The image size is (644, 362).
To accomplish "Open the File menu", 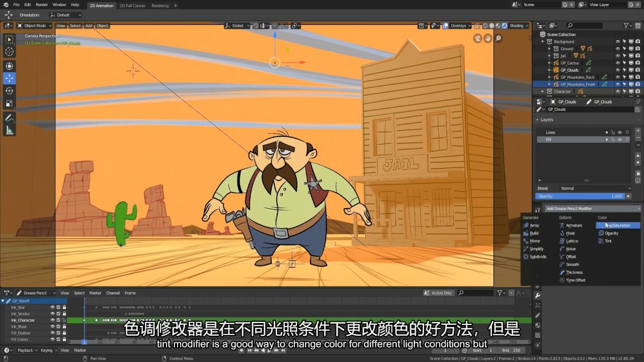I will tap(17, 5).
